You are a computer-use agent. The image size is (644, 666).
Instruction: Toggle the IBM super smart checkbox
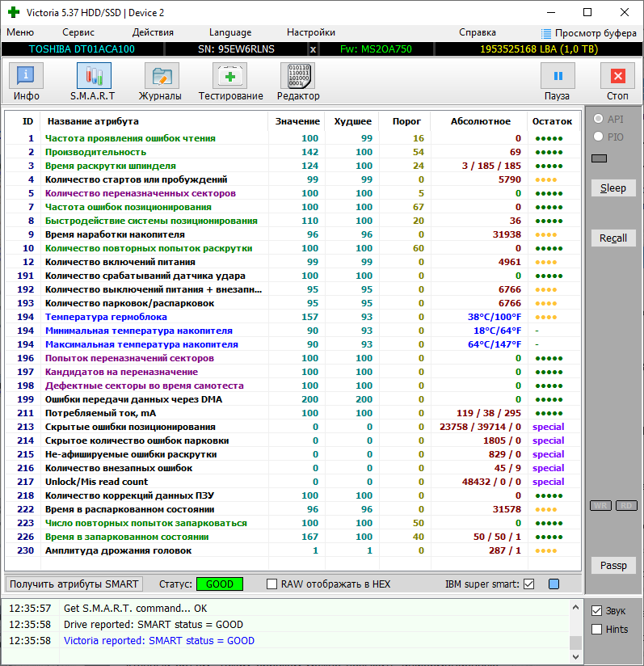pyautogui.click(x=529, y=584)
